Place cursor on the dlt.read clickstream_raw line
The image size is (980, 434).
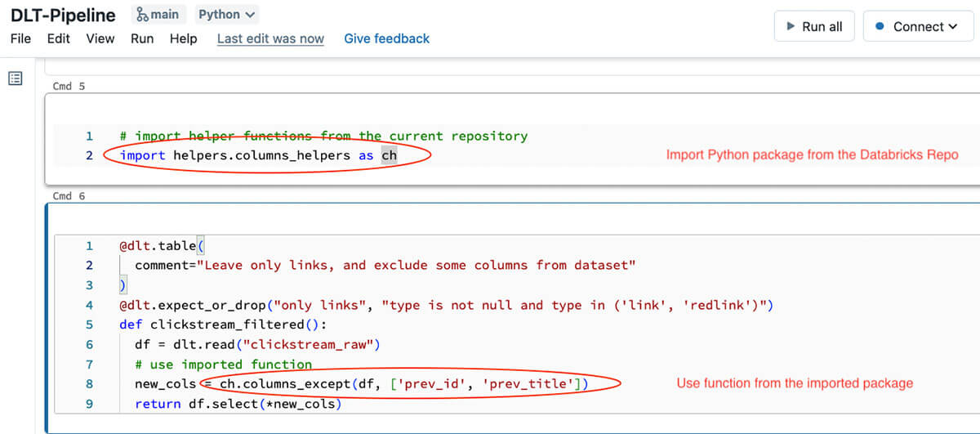[257, 344]
